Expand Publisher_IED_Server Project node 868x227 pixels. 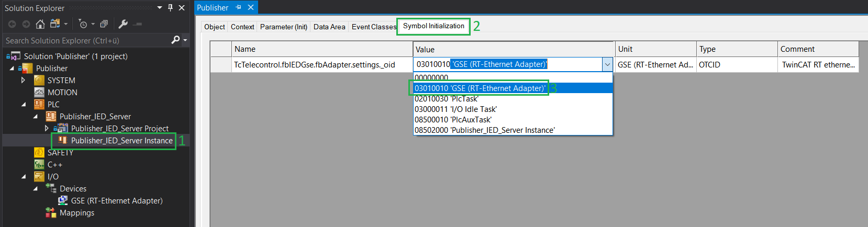pos(47,128)
